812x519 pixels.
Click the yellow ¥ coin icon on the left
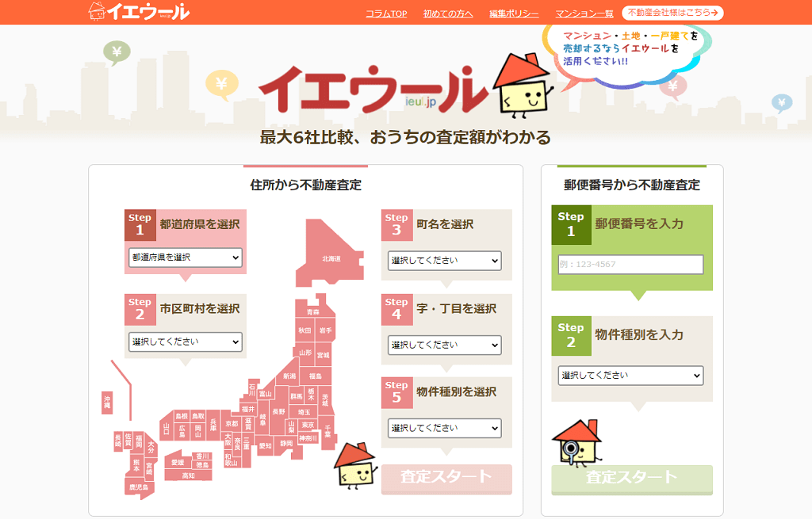click(x=223, y=82)
